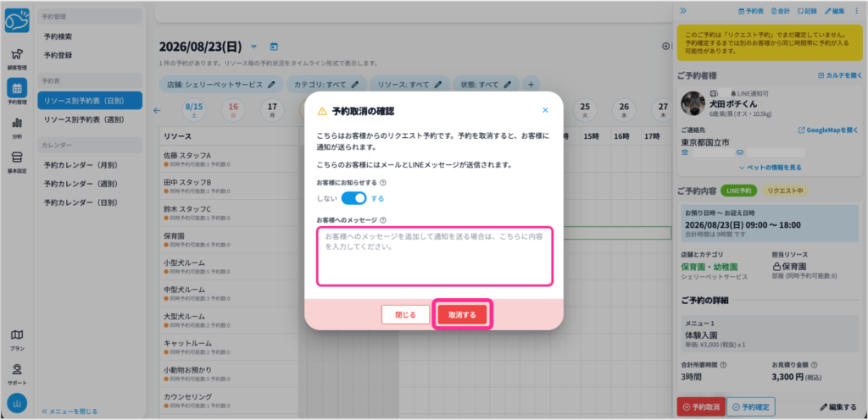Toggle the お客様にお知らせする switch
The width and height of the screenshot is (868, 420).
(353, 198)
